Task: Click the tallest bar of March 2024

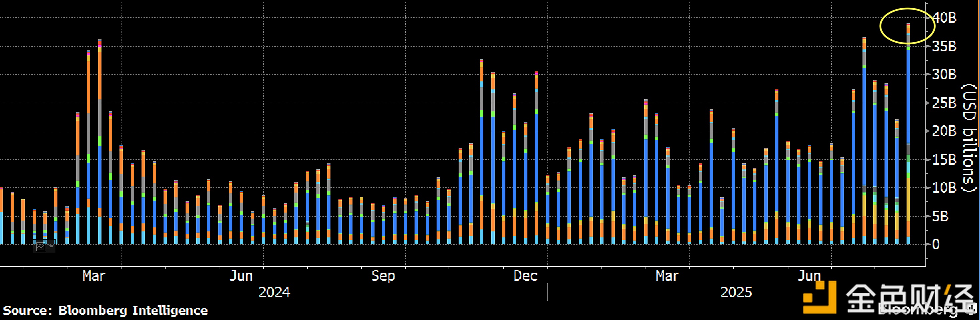Action: pos(100,141)
